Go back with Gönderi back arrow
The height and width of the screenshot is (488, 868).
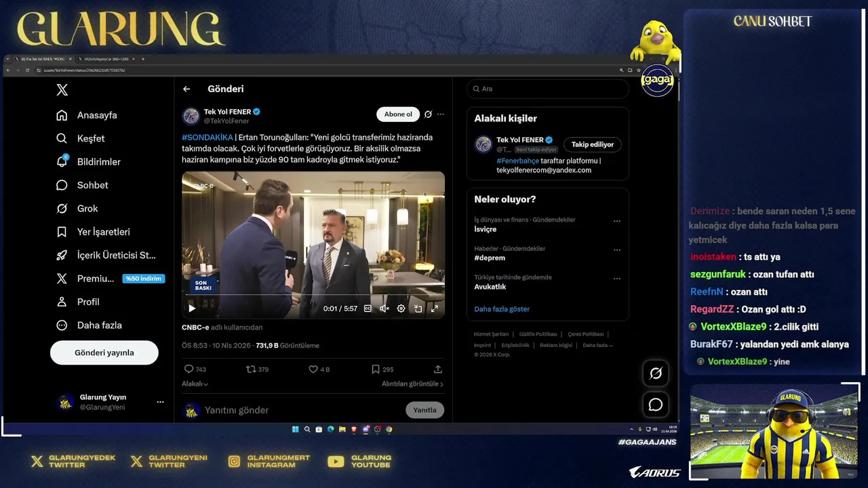pyautogui.click(x=186, y=89)
